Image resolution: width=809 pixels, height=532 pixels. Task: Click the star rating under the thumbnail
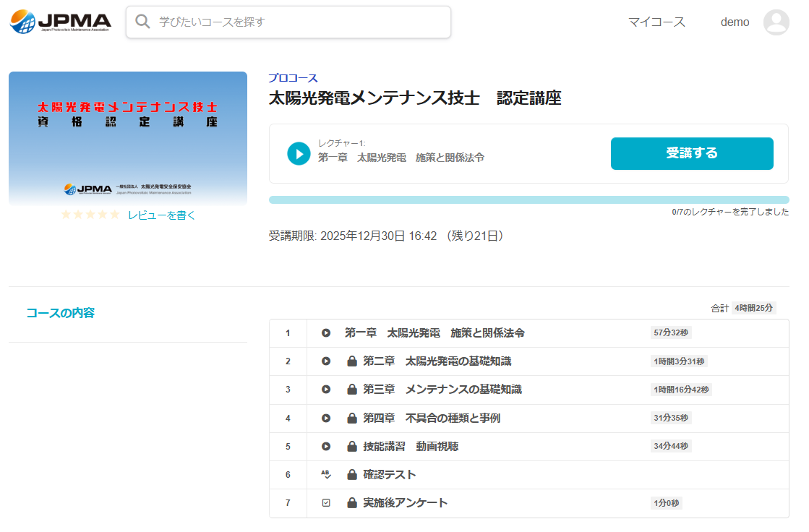pos(90,215)
